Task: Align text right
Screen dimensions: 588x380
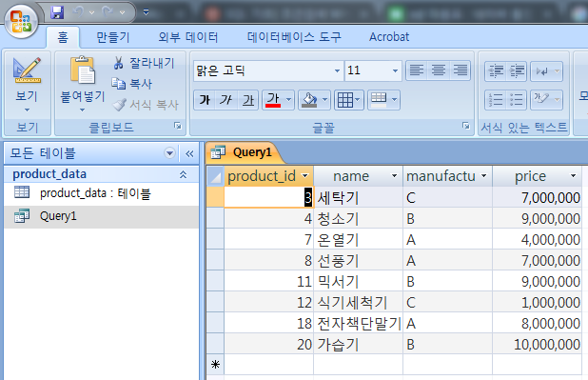Action: [x=461, y=70]
